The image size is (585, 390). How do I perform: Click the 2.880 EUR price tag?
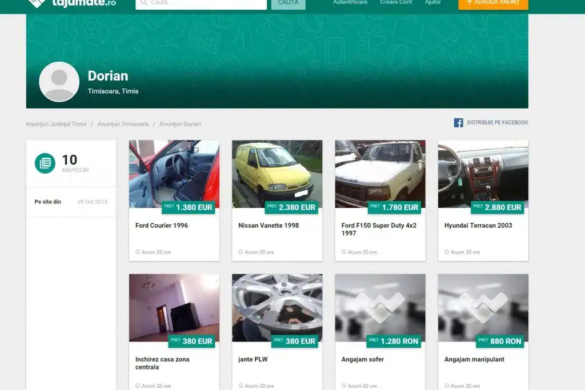pyautogui.click(x=497, y=208)
